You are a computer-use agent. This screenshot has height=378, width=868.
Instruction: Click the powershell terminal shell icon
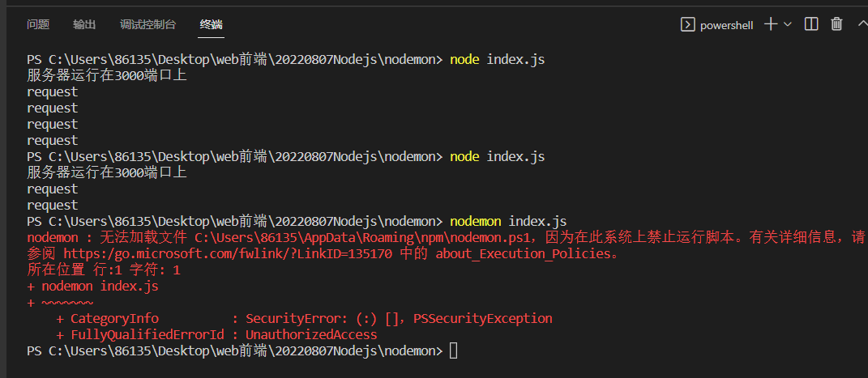click(687, 24)
